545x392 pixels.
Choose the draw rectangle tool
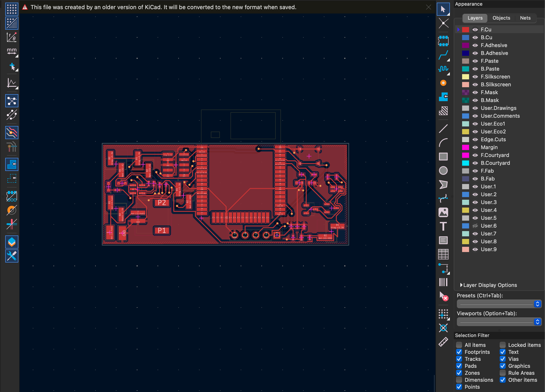pos(443,156)
